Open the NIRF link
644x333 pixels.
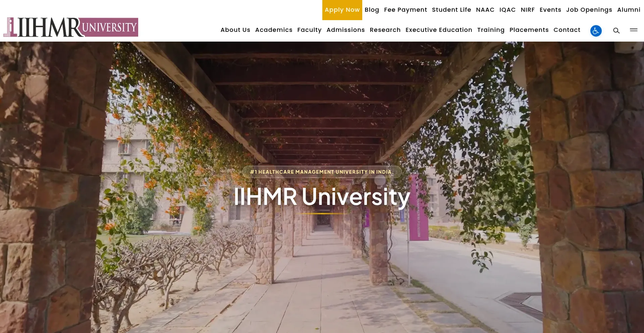coord(528,10)
